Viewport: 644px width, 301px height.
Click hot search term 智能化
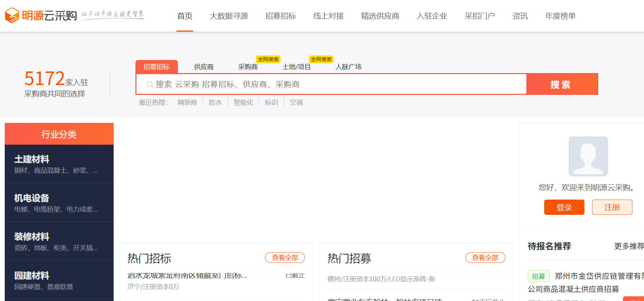[x=243, y=103]
